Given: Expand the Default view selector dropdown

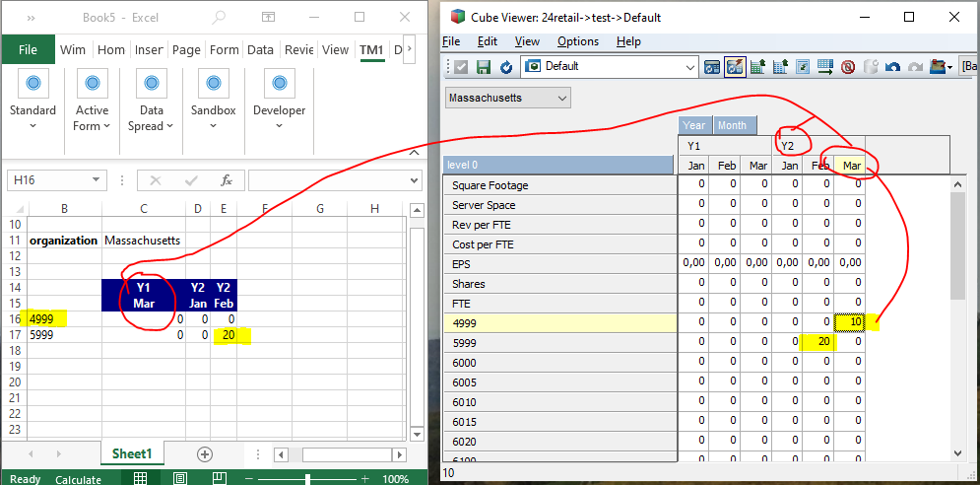Looking at the screenshot, I should pos(689,67).
